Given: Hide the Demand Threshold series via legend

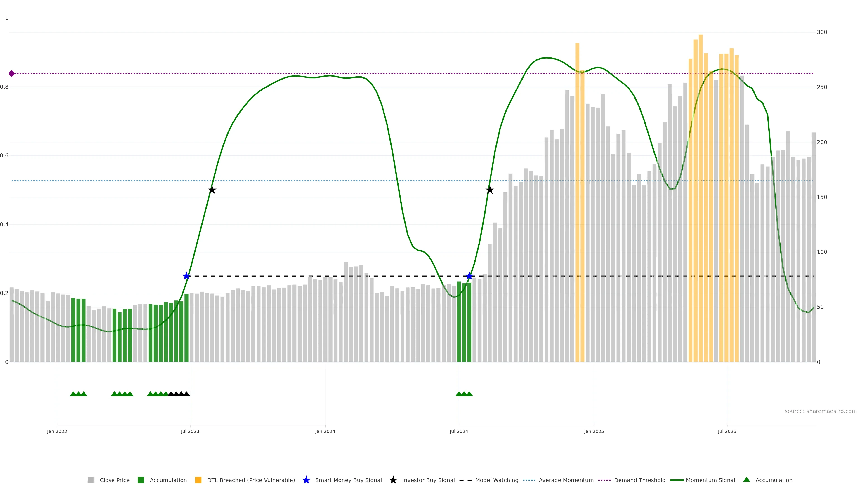Looking at the screenshot, I should point(639,480).
